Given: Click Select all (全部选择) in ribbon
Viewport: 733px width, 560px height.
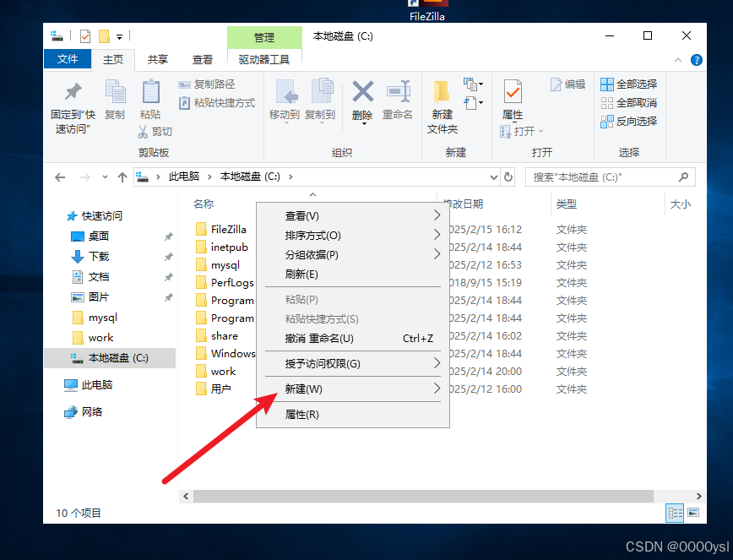Looking at the screenshot, I should click(629, 84).
